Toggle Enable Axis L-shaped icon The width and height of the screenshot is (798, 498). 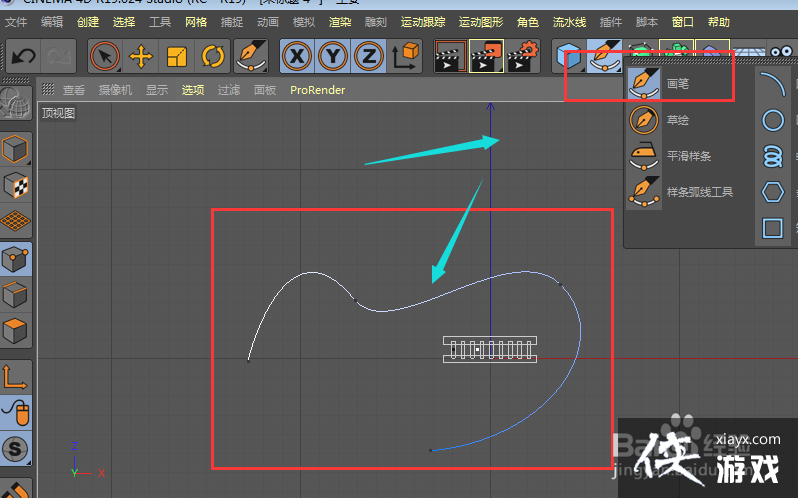[x=15, y=377]
